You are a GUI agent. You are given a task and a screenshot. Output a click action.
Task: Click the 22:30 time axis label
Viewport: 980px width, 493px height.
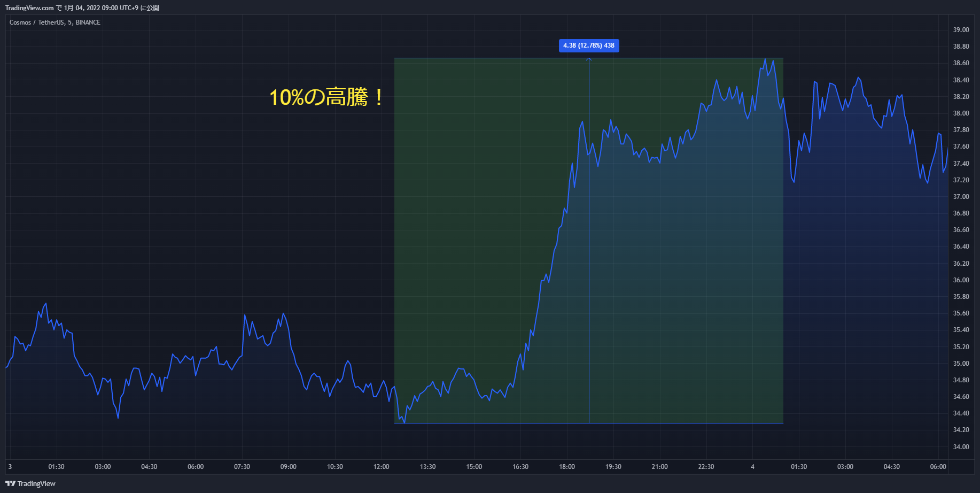(706, 467)
